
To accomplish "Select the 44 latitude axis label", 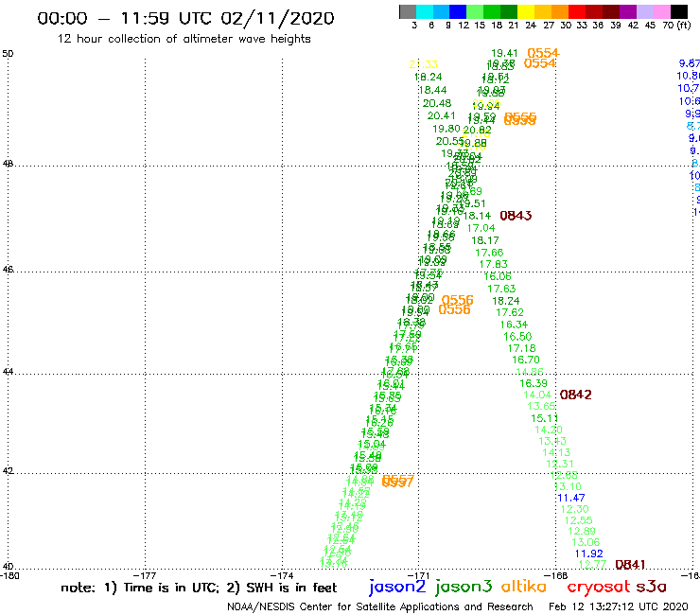I will pos(8,372).
